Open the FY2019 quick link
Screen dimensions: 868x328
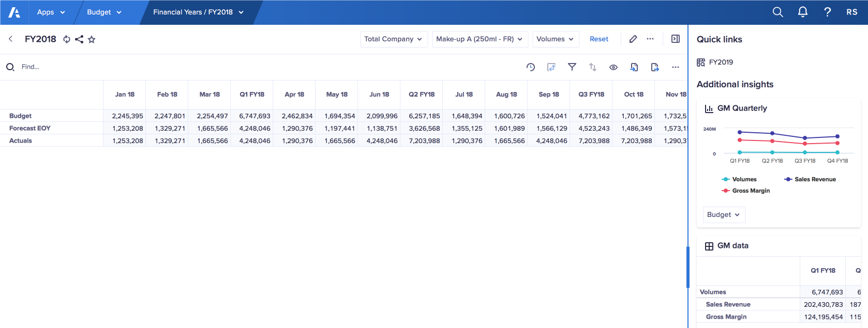[721, 63]
